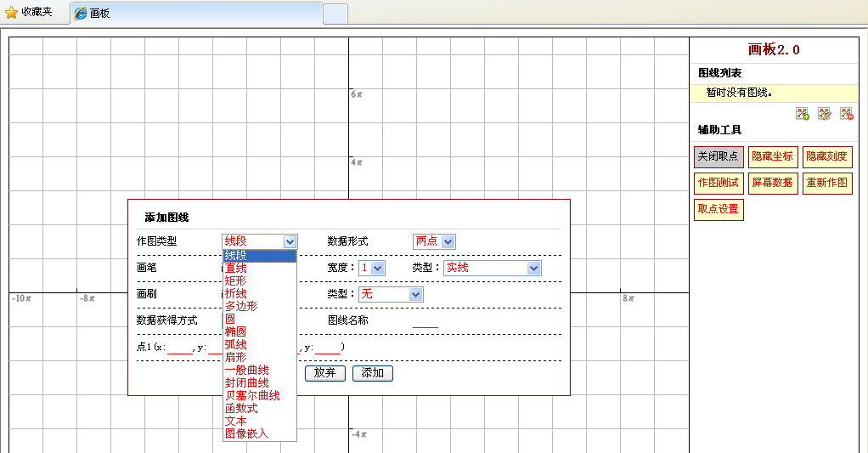Click the 图线名称 input field

pos(426,321)
